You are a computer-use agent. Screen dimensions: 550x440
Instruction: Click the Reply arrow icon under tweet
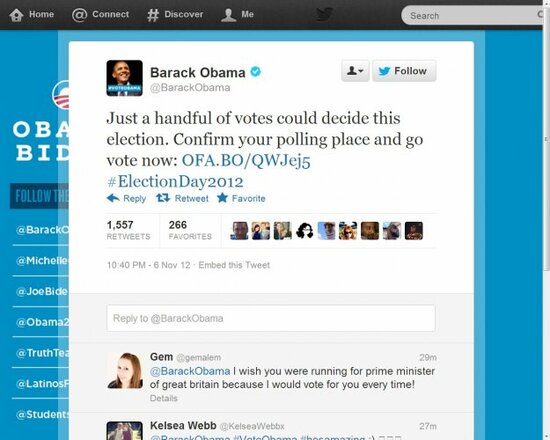click(113, 198)
